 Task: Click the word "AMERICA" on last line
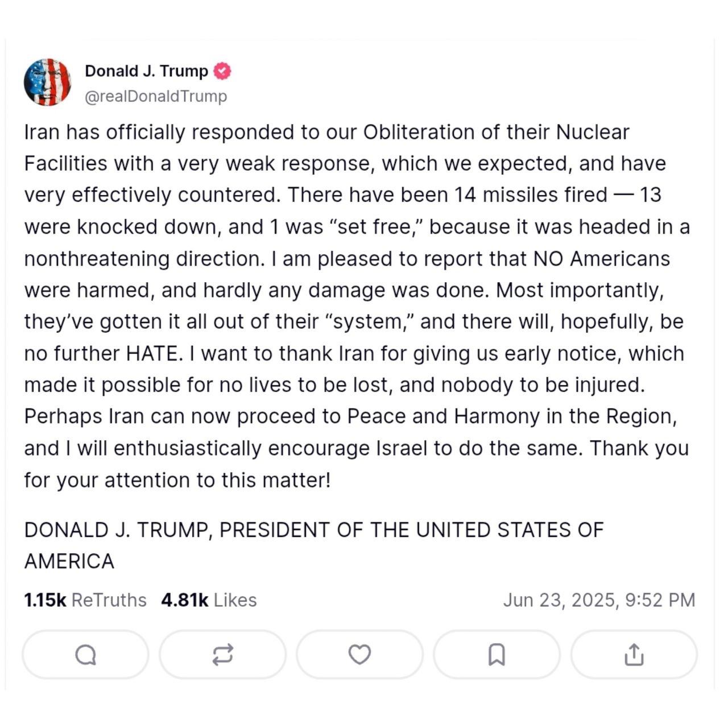click(69, 561)
